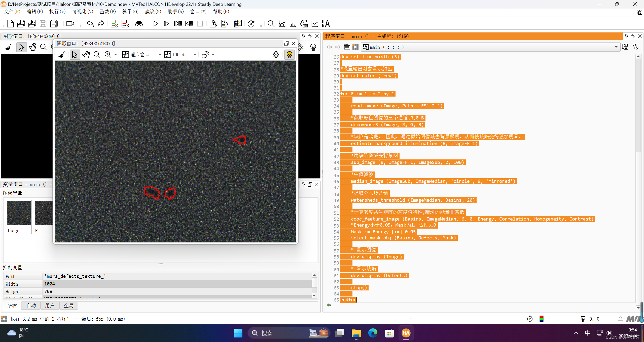
Task: Toggle the lightbulb in background graphics window
Action: coord(313,47)
